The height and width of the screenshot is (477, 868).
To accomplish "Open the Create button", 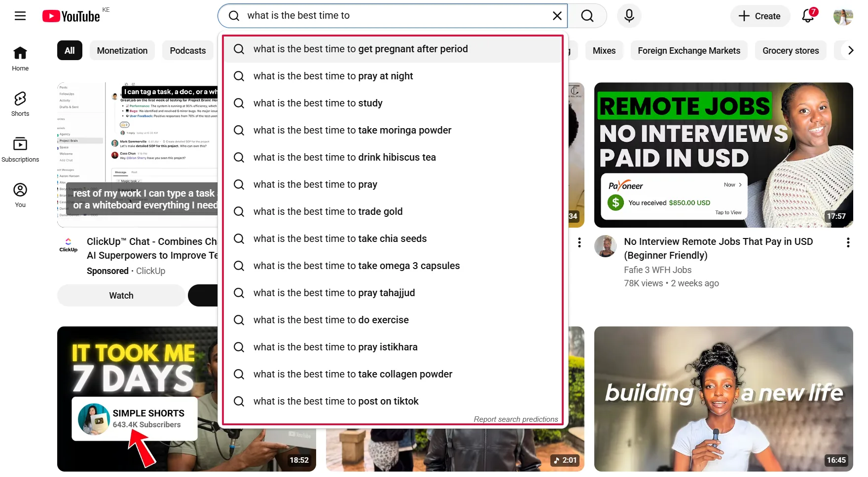I will [759, 16].
